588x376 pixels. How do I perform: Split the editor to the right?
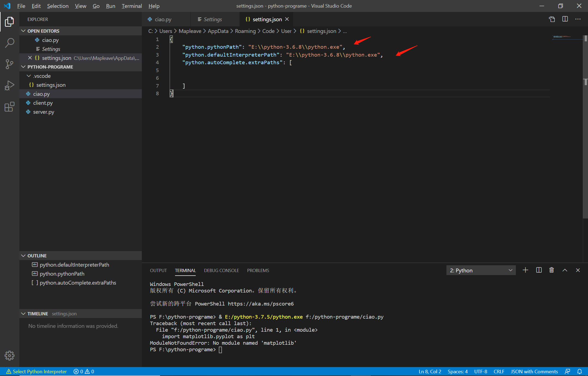tap(565, 19)
